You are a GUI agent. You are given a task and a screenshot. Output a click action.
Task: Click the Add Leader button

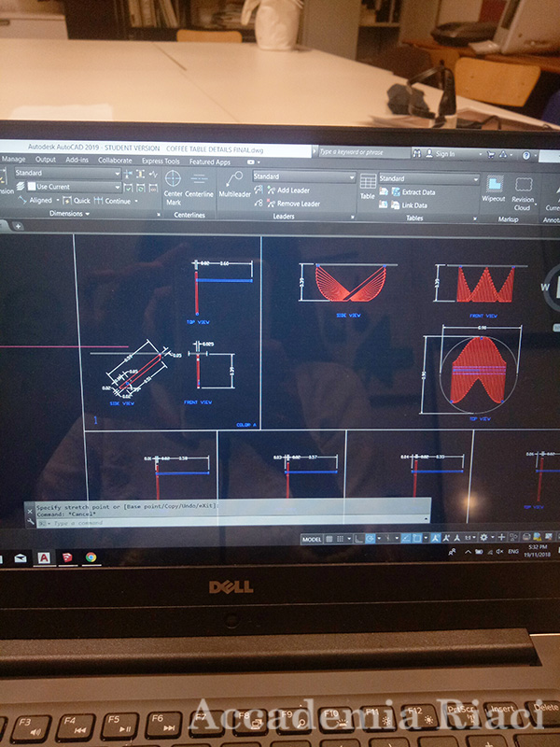[287, 190]
